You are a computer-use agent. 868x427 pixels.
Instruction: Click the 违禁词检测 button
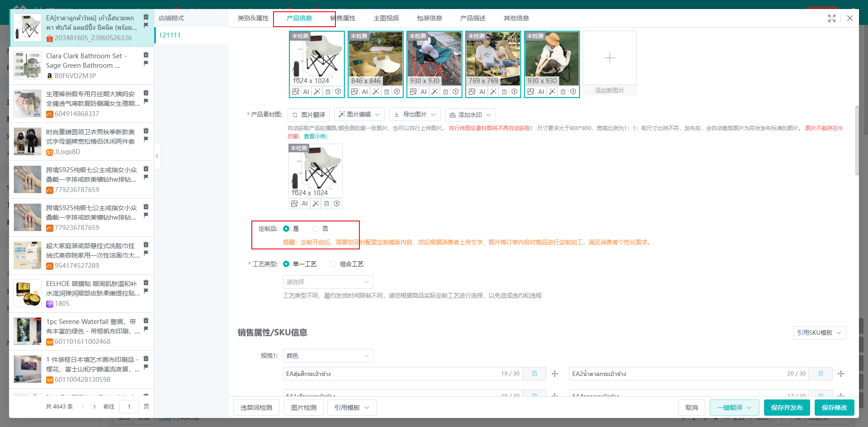(256, 408)
